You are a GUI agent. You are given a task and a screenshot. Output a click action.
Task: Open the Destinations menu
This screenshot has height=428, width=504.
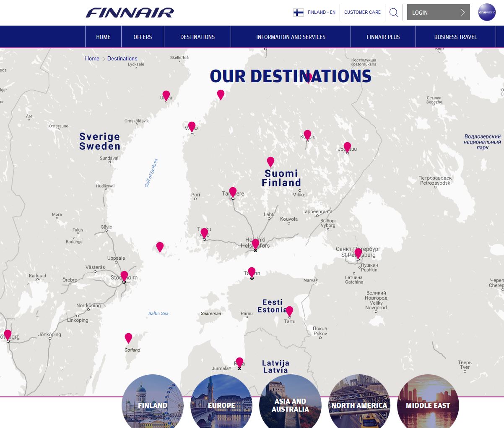(197, 37)
